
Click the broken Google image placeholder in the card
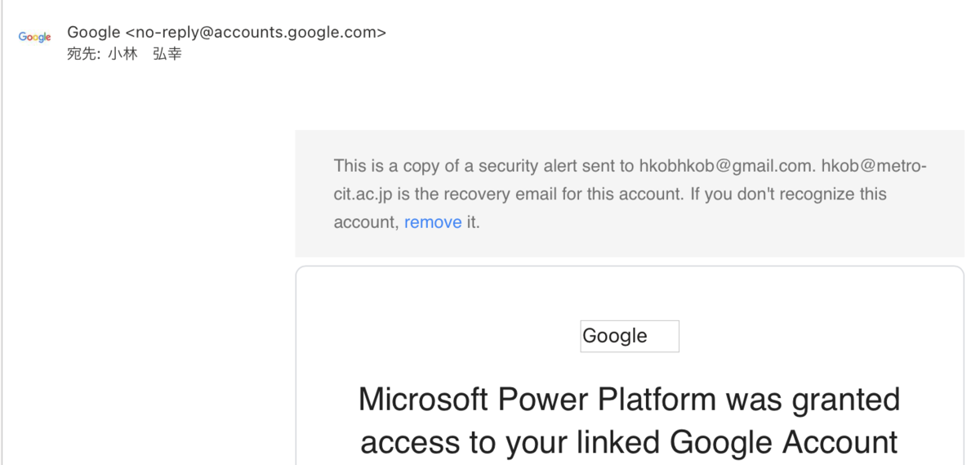pyautogui.click(x=630, y=336)
